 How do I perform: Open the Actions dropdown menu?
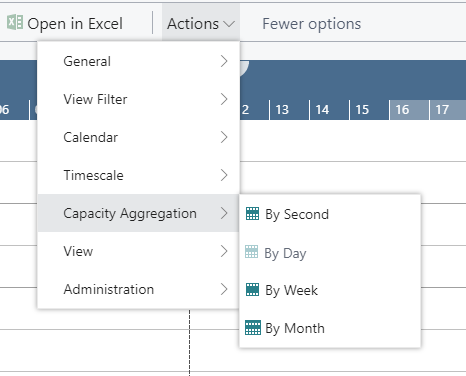[x=201, y=24]
